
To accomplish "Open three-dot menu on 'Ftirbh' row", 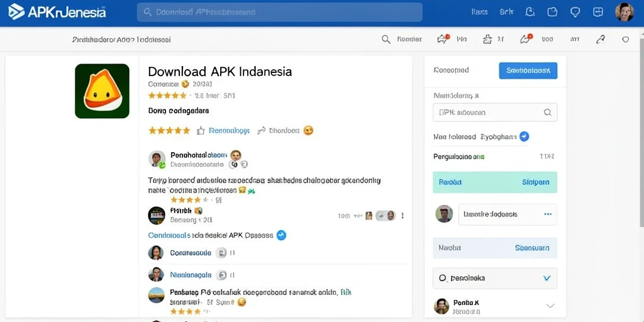I will pyautogui.click(x=402, y=216).
